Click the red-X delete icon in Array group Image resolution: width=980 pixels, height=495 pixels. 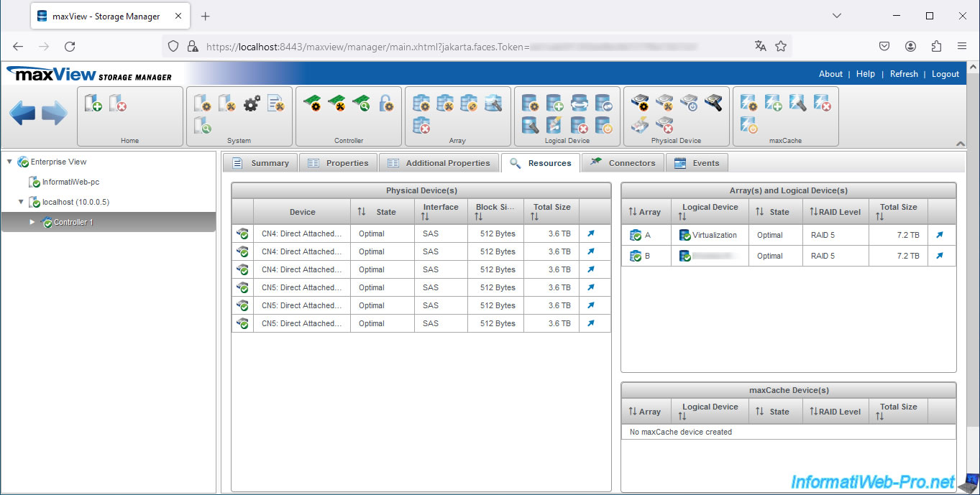tap(422, 126)
